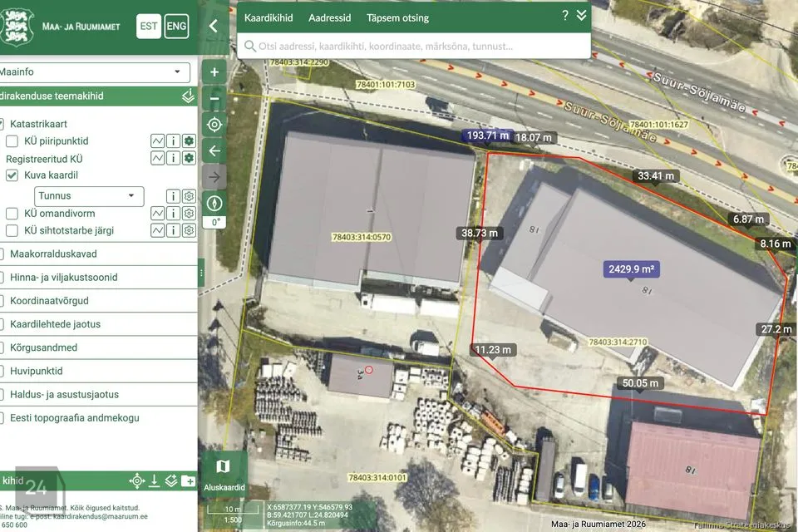Switch language to ENG
This screenshot has height=532, width=798.
(176, 26)
